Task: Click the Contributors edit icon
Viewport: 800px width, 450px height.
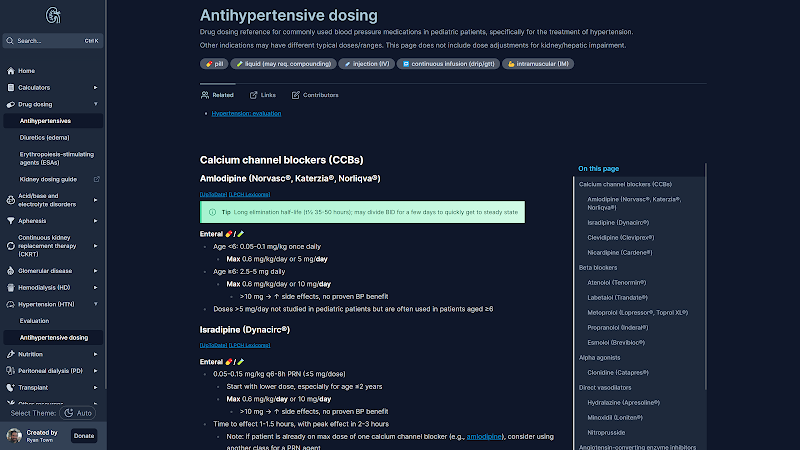Action: coord(295,95)
